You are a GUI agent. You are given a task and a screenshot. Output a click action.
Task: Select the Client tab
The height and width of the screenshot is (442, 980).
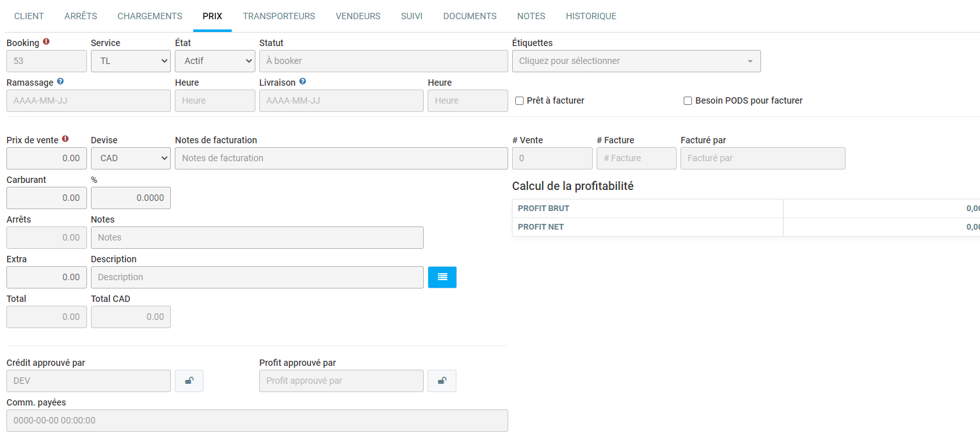click(29, 16)
